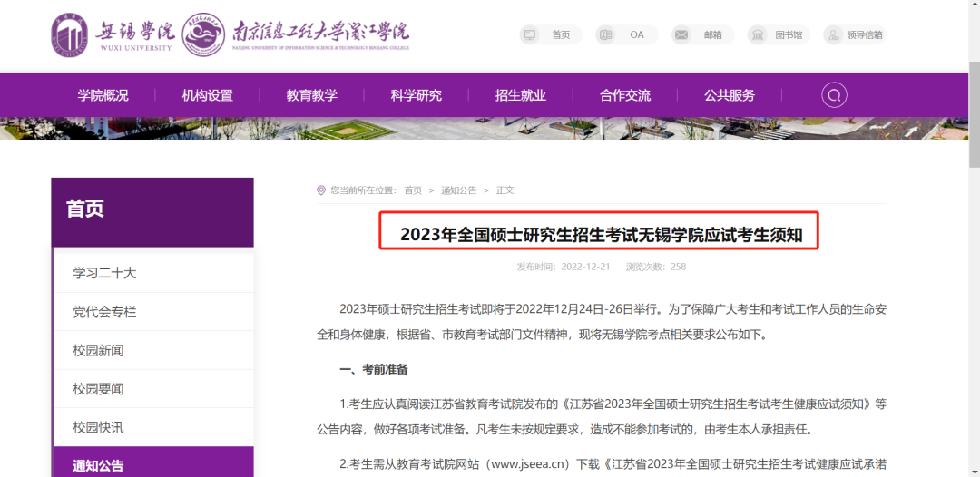980x477 pixels.
Task: Click the 首页 monitor icon in top bar
Action: pos(530,34)
